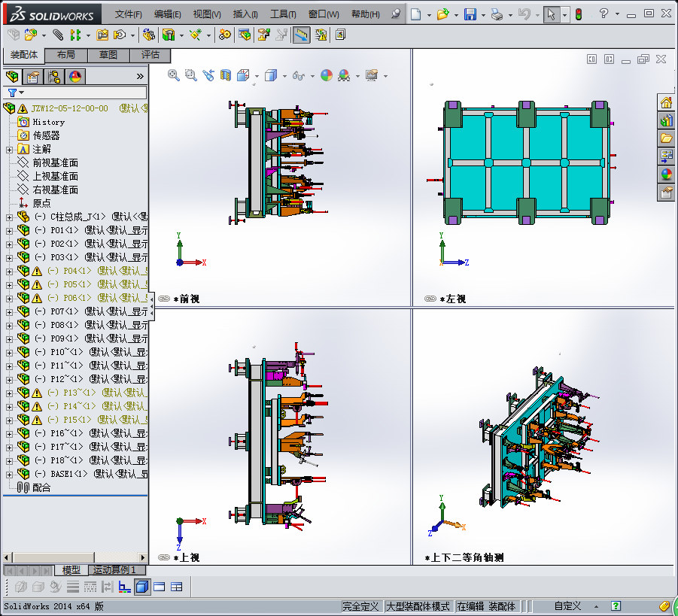
Task: Activate the Section View tool
Action: (x=223, y=76)
